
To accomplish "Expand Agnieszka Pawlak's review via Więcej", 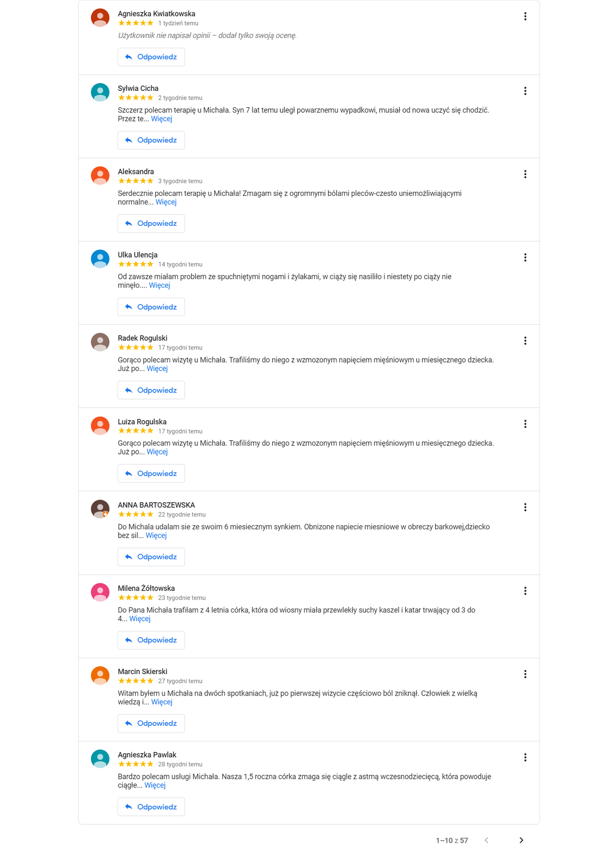I will (155, 785).
